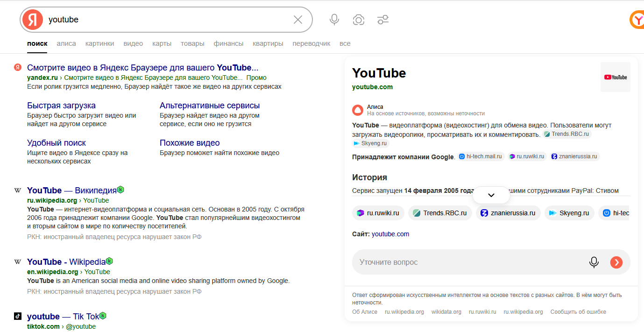
Task: Open the YouTube - Wikipedia English result
Action: [x=66, y=262]
